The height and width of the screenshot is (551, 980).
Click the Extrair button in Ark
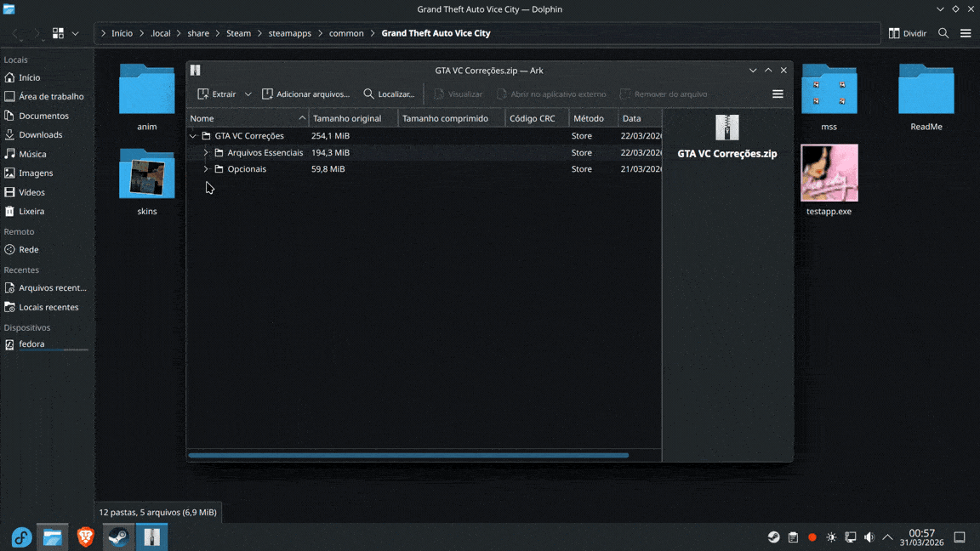pyautogui.click(x=216, y=94)
